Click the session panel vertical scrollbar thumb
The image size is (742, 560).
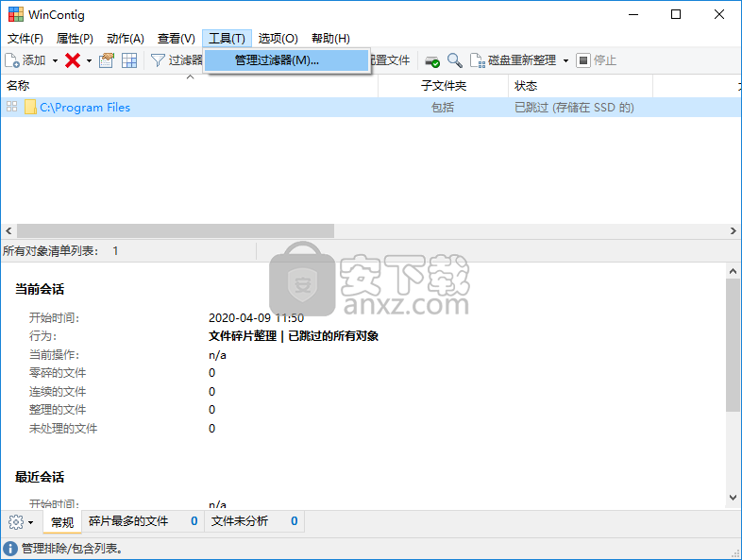(733, 345)
